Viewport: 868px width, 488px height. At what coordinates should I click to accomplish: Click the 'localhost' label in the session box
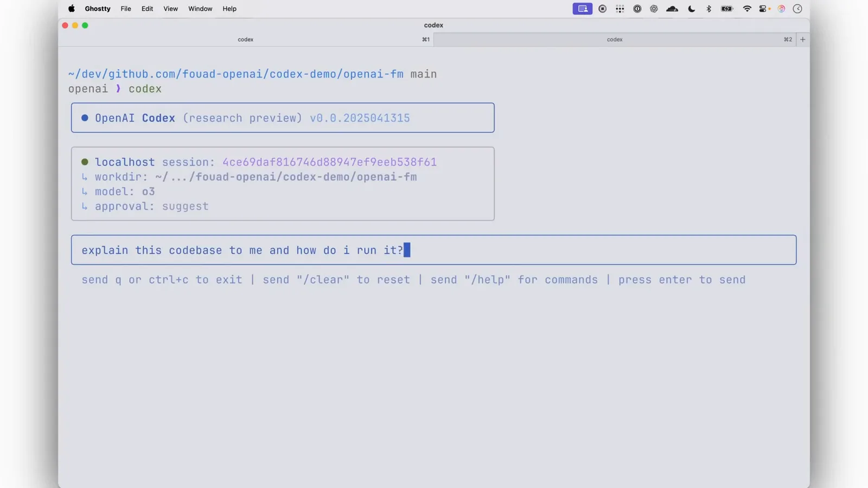pyautogui.click(x=125, y=162)
